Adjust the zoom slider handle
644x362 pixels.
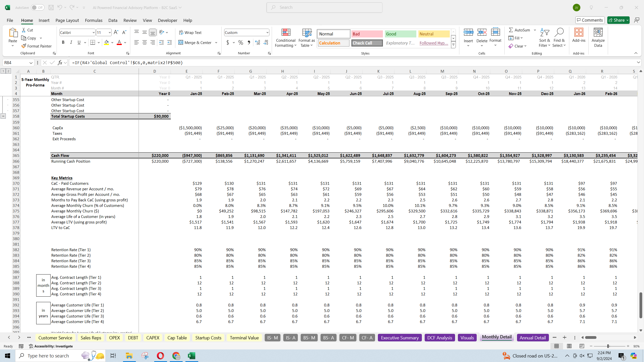[608, 346]
